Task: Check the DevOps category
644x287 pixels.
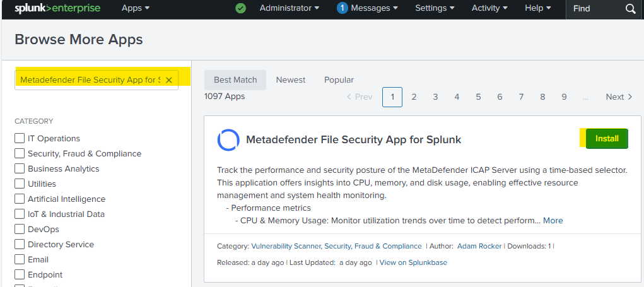Action: pos(20,229)
